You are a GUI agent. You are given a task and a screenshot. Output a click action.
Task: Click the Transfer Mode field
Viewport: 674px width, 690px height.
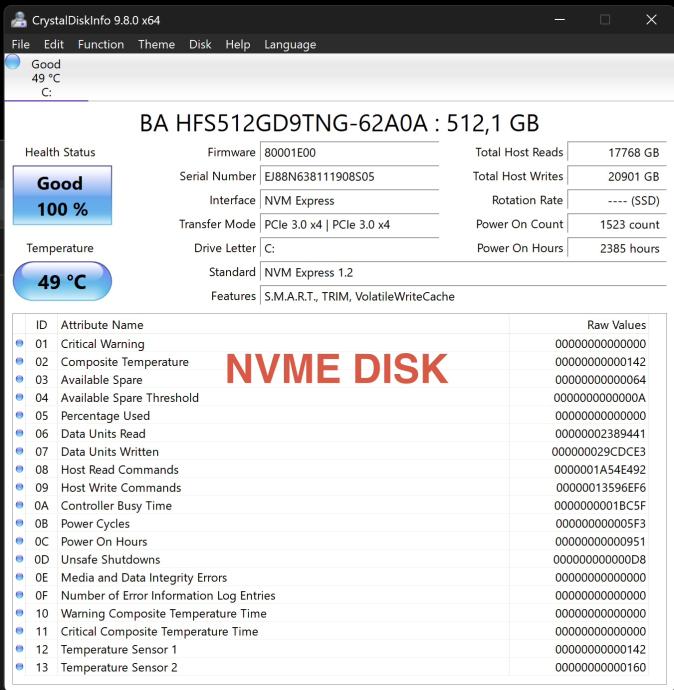tap(350, 224)
